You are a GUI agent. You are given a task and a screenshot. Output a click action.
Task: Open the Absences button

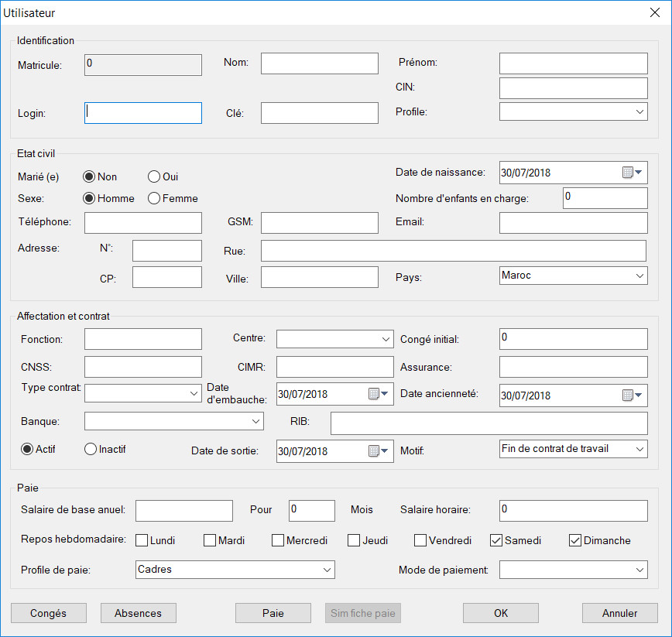tap(139, 613)
